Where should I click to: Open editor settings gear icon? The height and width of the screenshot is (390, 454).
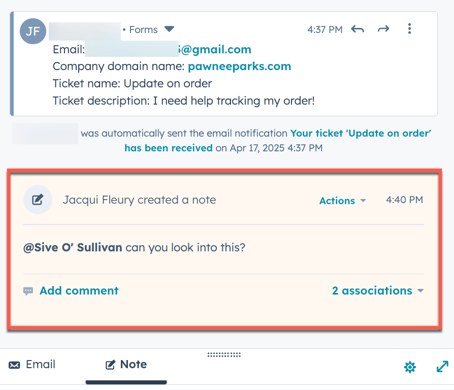tap(410, 367)
